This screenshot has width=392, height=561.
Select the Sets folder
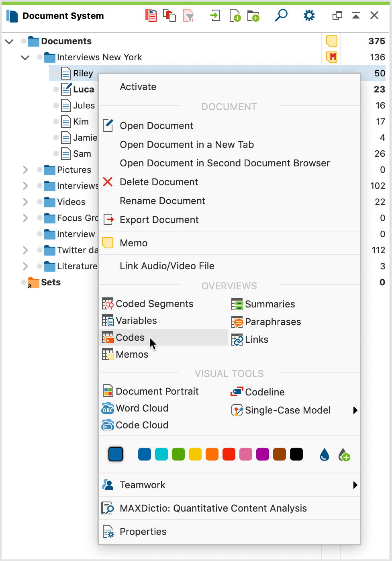[51, 282]
